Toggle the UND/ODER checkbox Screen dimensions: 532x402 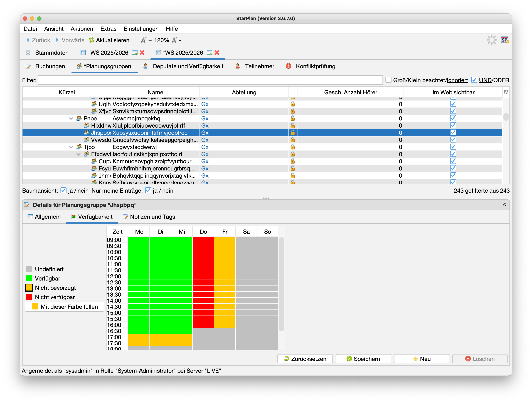(474, 80)
